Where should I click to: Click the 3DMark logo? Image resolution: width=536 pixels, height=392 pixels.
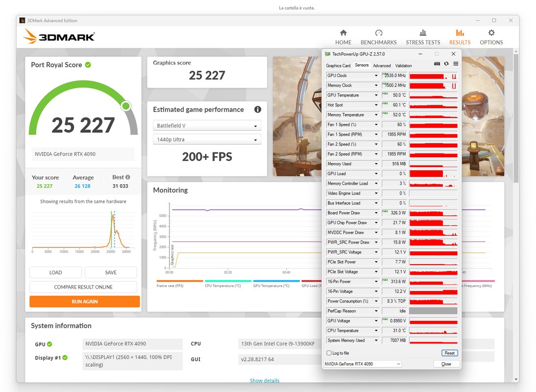click(x=59, y=36)
